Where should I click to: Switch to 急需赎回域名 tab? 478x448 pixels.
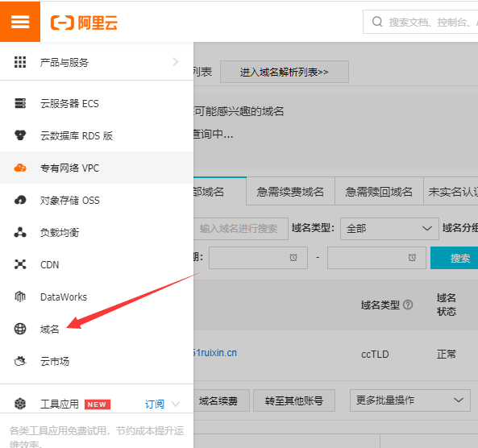pos(379,192)
